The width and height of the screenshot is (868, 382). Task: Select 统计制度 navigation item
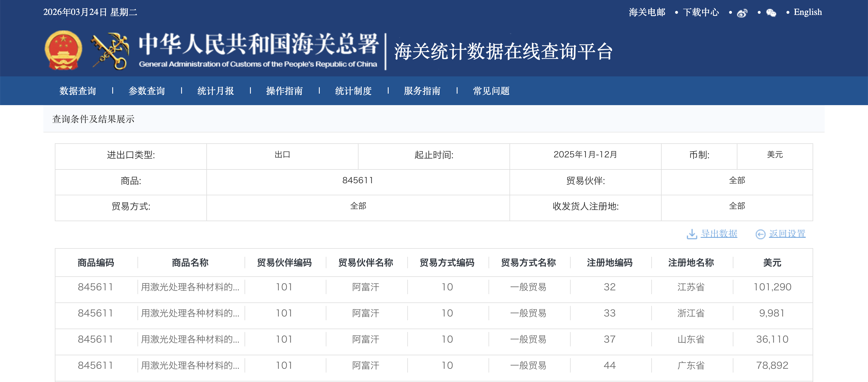pos(353,91)
